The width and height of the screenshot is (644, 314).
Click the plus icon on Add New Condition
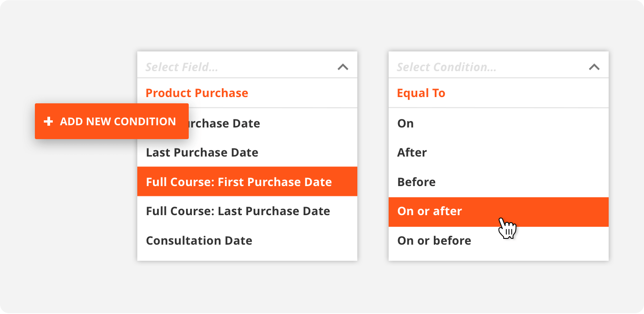48,121
